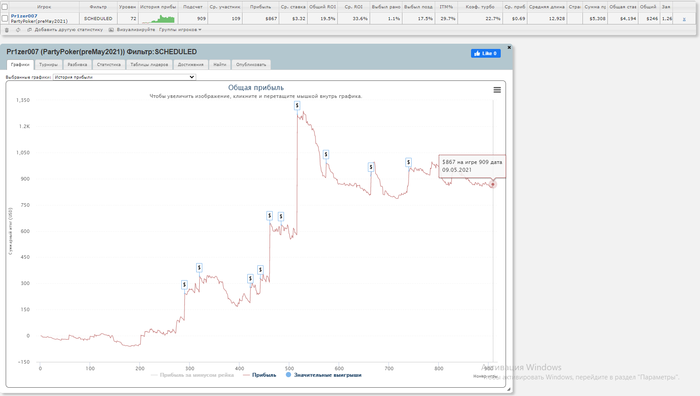
Task: Click the $867 profit cell
Action: tap(261, 19)
